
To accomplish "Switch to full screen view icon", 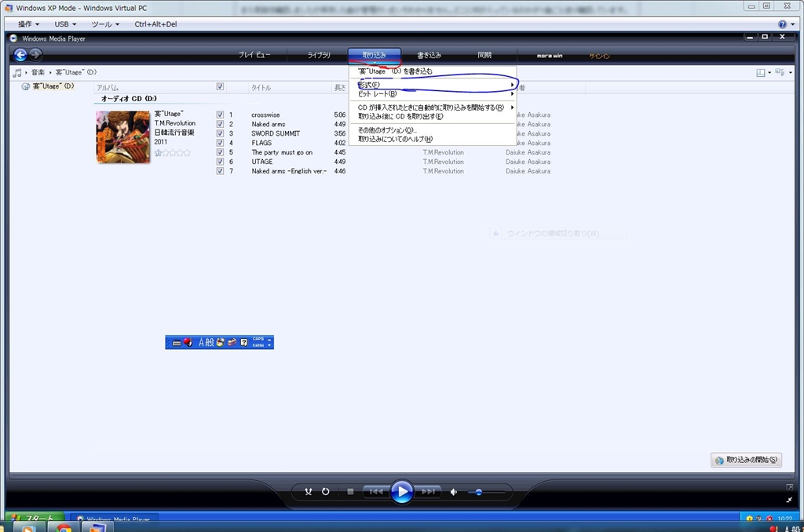I will click(x=790, y=487).
